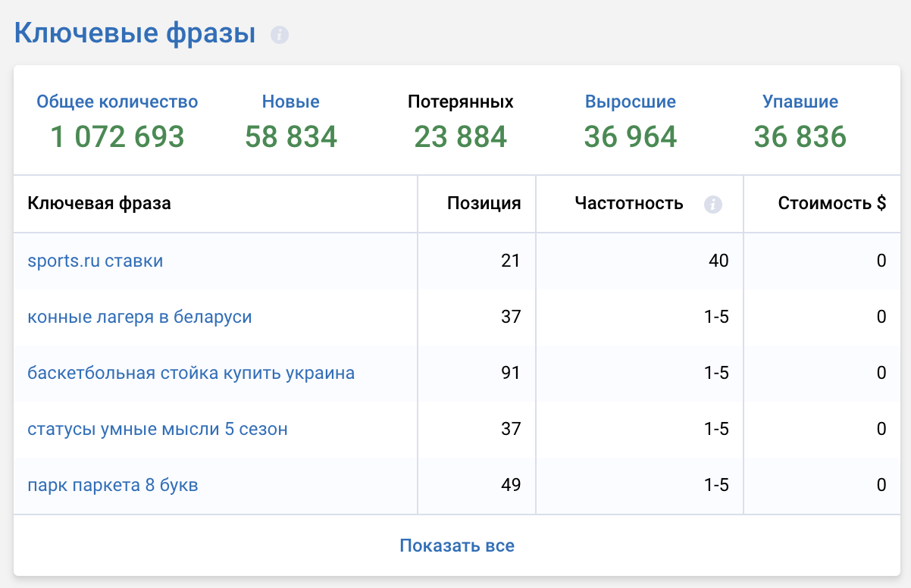Click Показать все link
The image size is (911, 588).
click(457, 546)
